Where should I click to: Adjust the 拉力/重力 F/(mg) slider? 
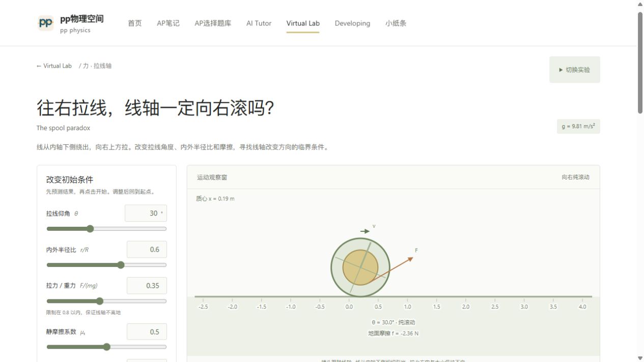click(106, 301)
